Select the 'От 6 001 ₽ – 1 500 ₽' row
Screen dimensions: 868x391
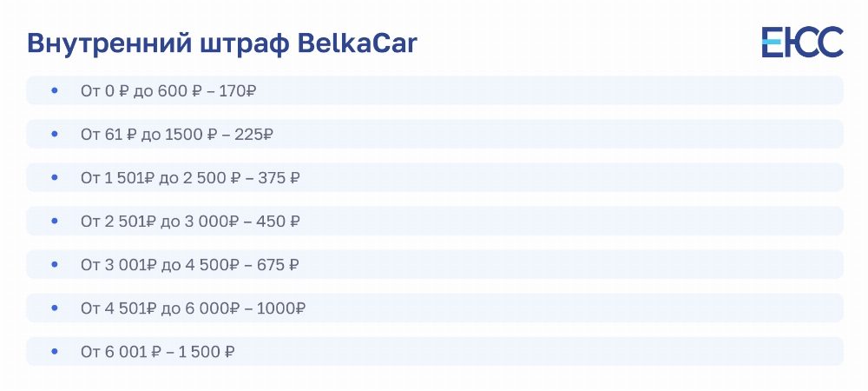click(x=435, y=351)
